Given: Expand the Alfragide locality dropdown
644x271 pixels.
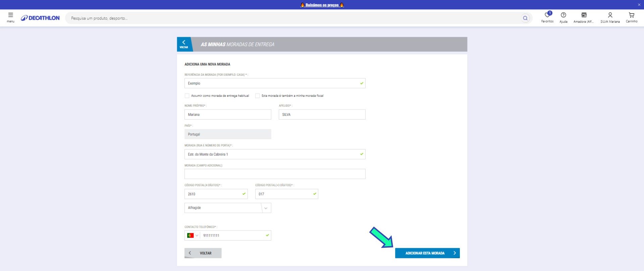Looking at the screenshot, I should pos(266,208).
